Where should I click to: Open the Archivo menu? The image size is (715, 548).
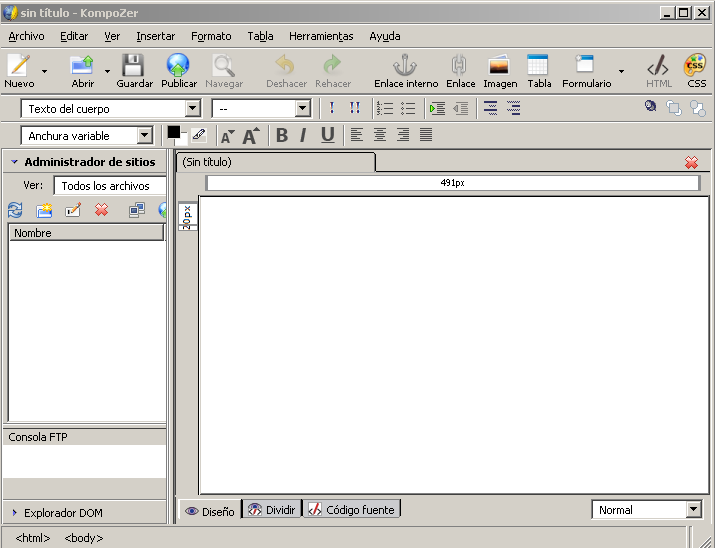(26, 36)
